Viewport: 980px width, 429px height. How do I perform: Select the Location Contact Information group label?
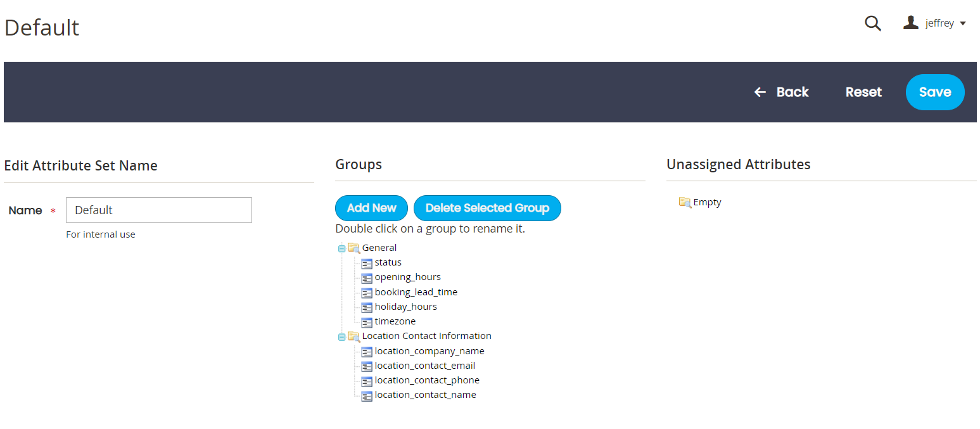coord(426,336)
